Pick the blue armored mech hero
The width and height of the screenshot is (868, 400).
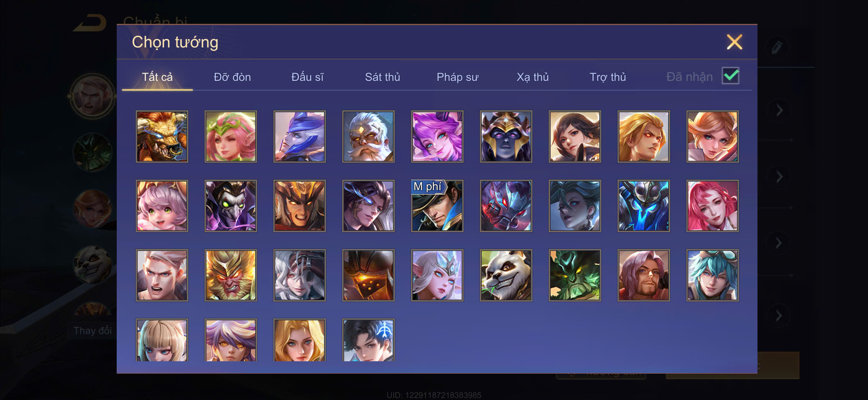[x=643, y=206]
